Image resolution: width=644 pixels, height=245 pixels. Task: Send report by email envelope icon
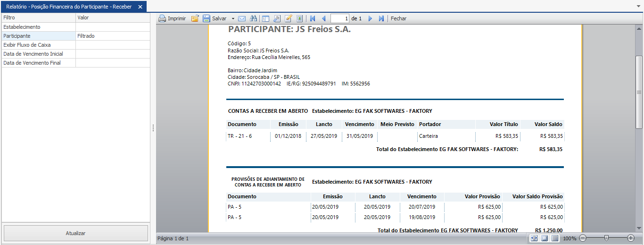pyautogui.click(x=242, y=18)
